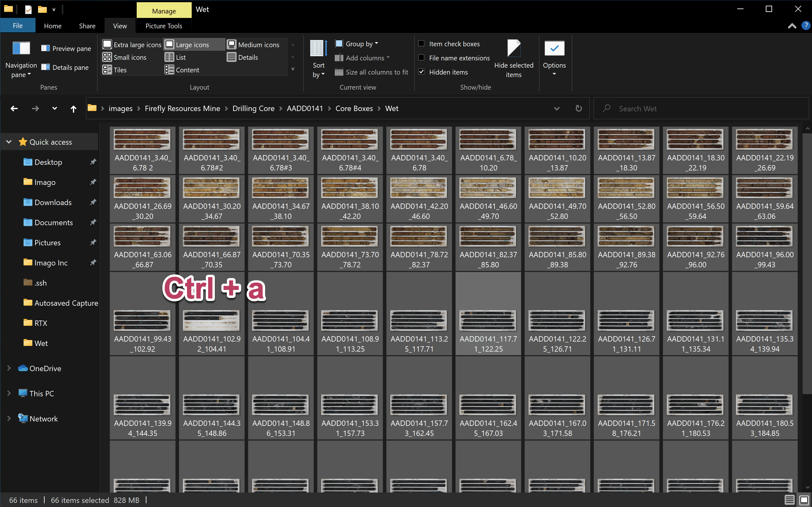Open the Picture Tools tab
The image size is (812, 507).
point(164,26)
